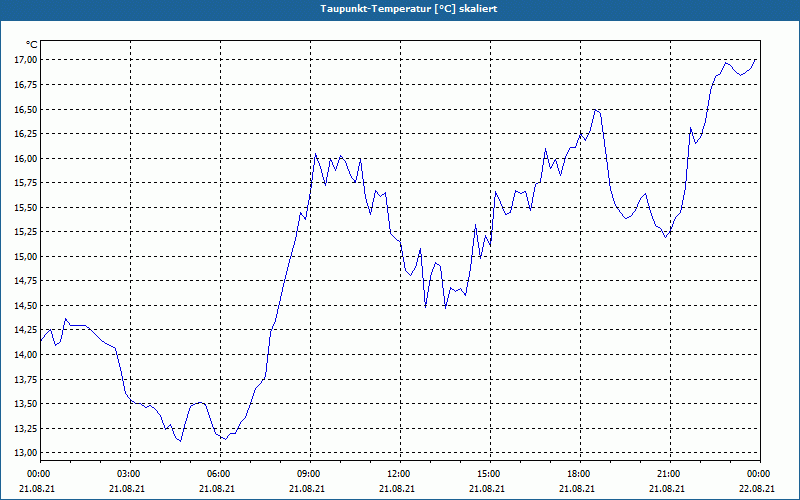Click the 13,25 y-axis label
800x500 pixels.
click(x=26, y=428)
